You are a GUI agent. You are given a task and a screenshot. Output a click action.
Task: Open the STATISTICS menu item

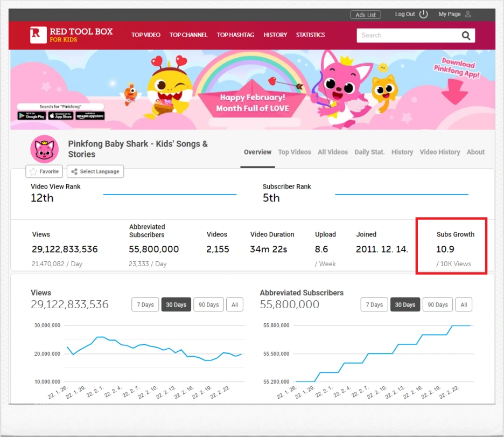point(310,35)
